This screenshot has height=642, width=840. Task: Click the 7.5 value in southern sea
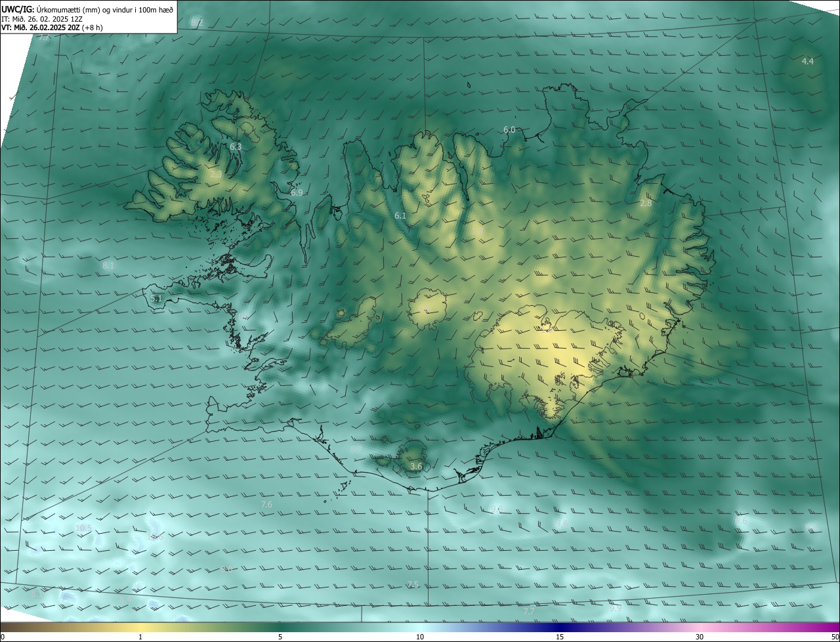coord(413,584)
